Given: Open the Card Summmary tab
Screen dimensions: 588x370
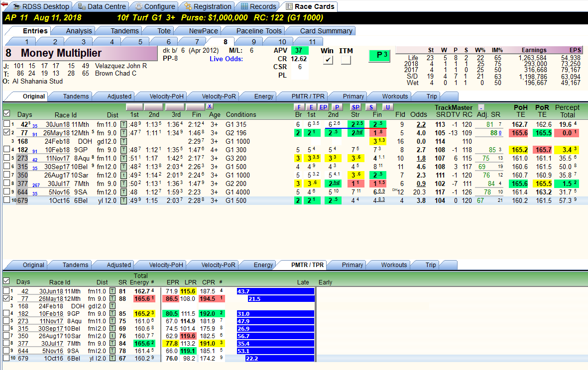Looking at the screenshot, I should 326,31.
